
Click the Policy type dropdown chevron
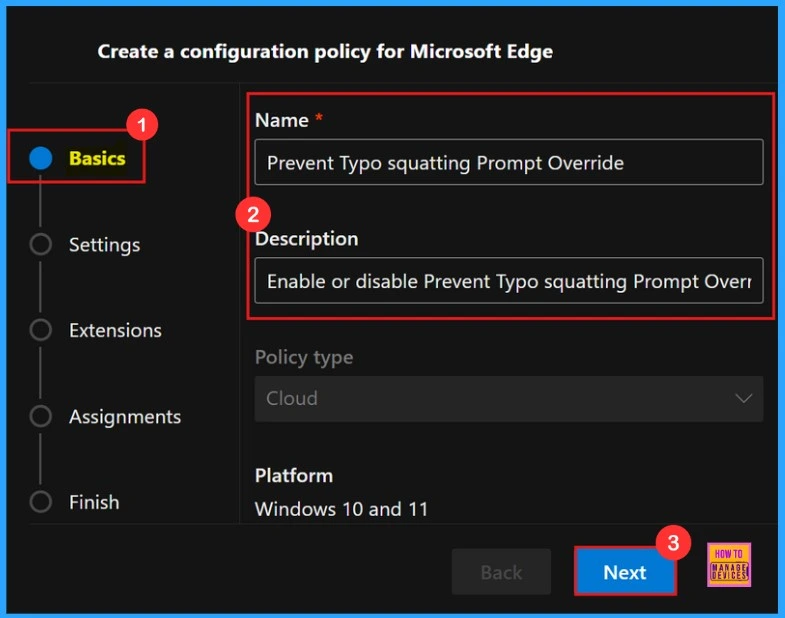click(743, 399)
